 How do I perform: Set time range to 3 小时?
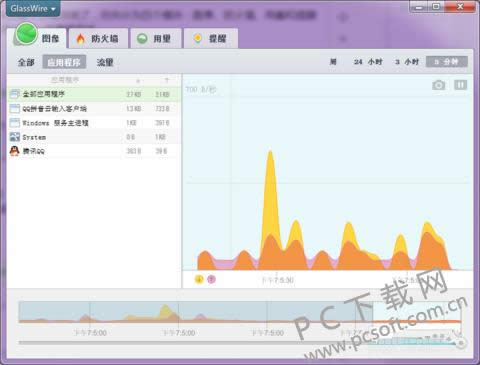pos(407,62)
